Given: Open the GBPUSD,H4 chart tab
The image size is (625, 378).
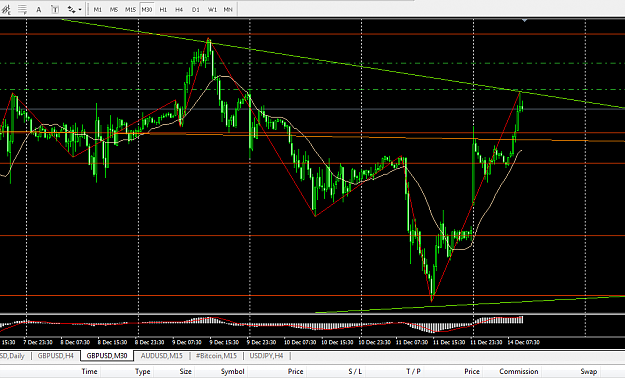Looking at the screenshot, I should 56,356.
